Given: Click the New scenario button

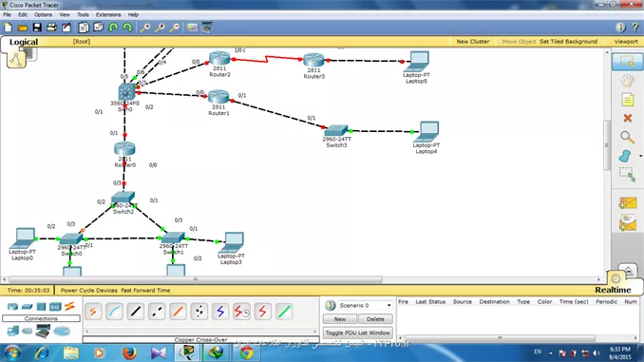Looking at the screenshot, I should tap(340, 319).
